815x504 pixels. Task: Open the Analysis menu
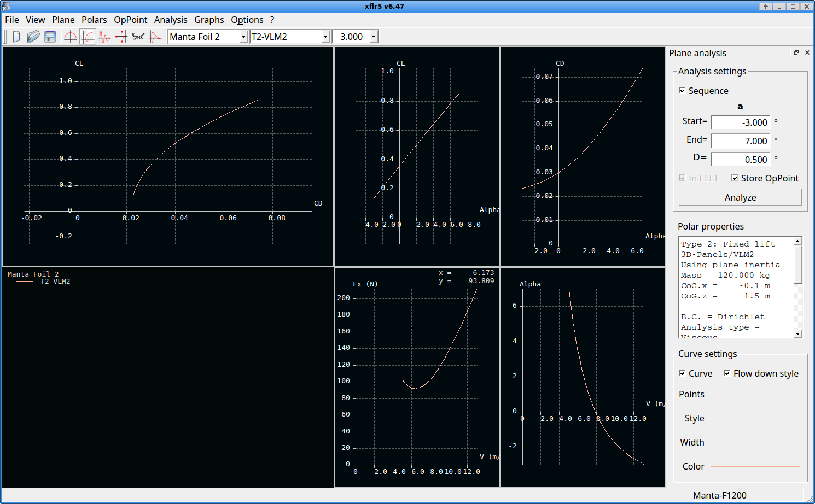(x=171, y=20)
